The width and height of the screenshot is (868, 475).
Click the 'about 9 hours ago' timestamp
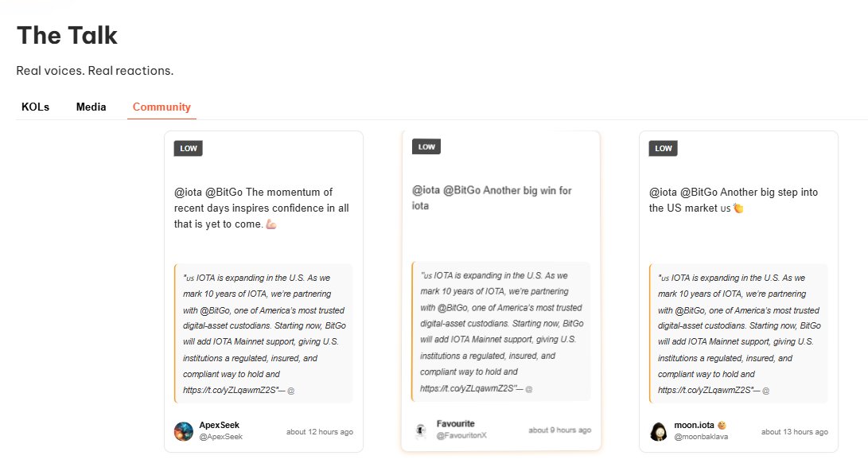click(x=560, y=430)
